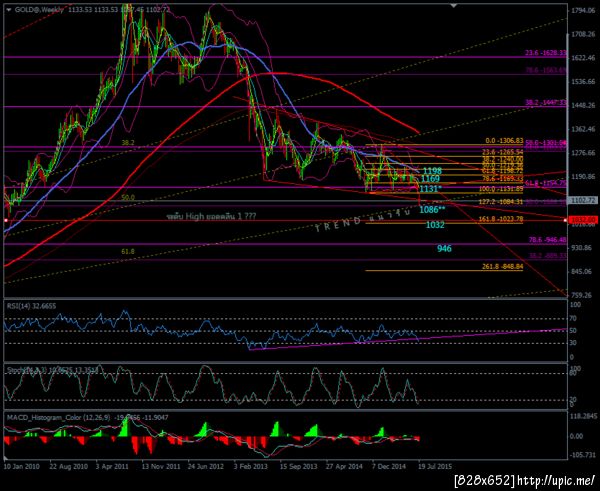Click the RSI scale value 70
Screen dimensions: 600x491
574,318
